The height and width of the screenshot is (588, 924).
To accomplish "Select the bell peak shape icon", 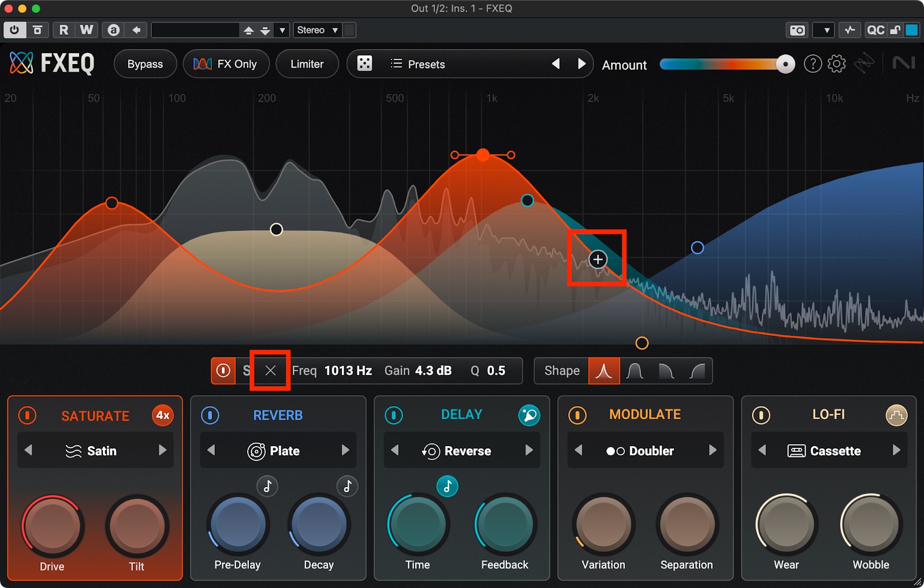I will click(604, 371).
